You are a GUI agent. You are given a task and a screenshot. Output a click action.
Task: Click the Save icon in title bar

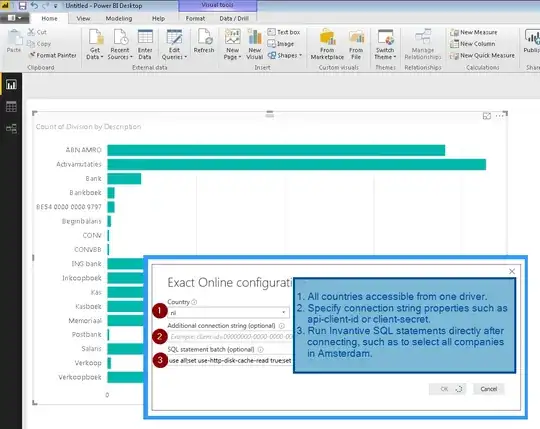22,6
